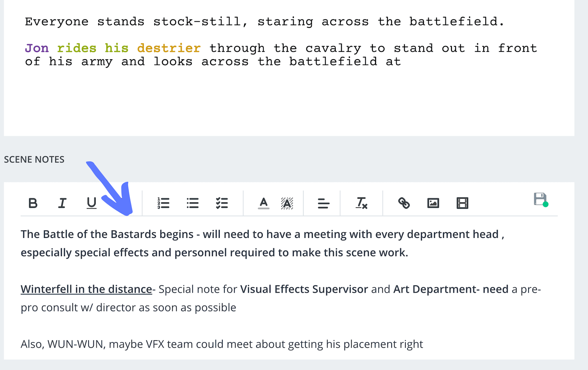
Task: Insert a hyperlink into the notes
Action: 404,203
